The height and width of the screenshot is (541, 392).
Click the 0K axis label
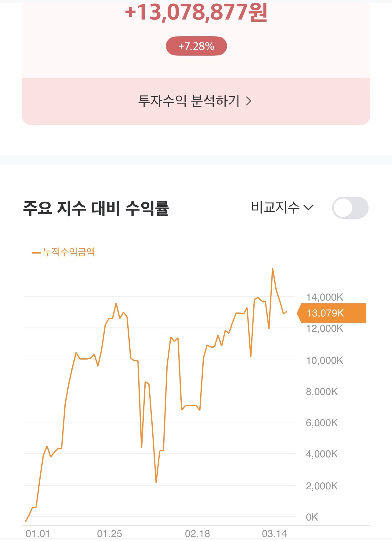pyautogui.click(x=312, y=517)
